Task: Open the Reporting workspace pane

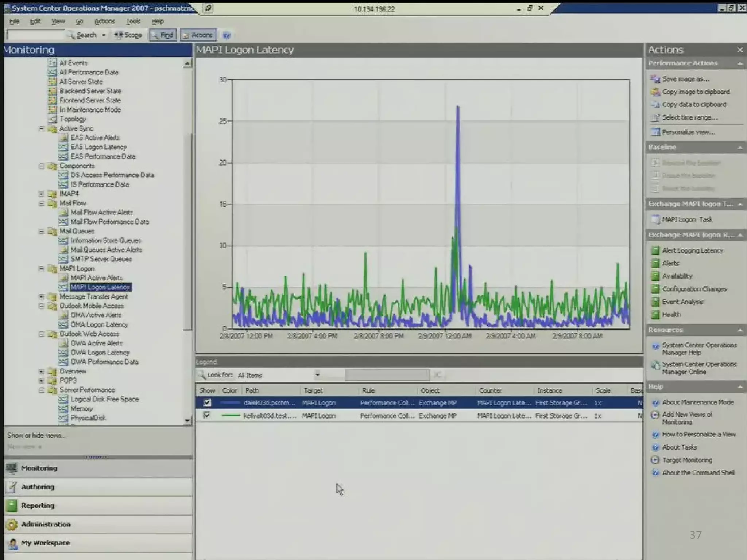Action: click(x=38, y=506)
